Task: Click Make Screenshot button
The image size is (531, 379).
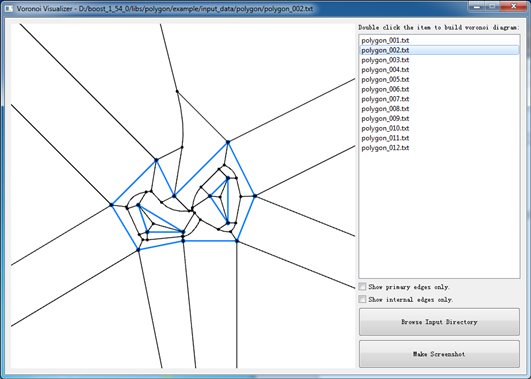Action: pyautogui.click(x=439, y=354)
